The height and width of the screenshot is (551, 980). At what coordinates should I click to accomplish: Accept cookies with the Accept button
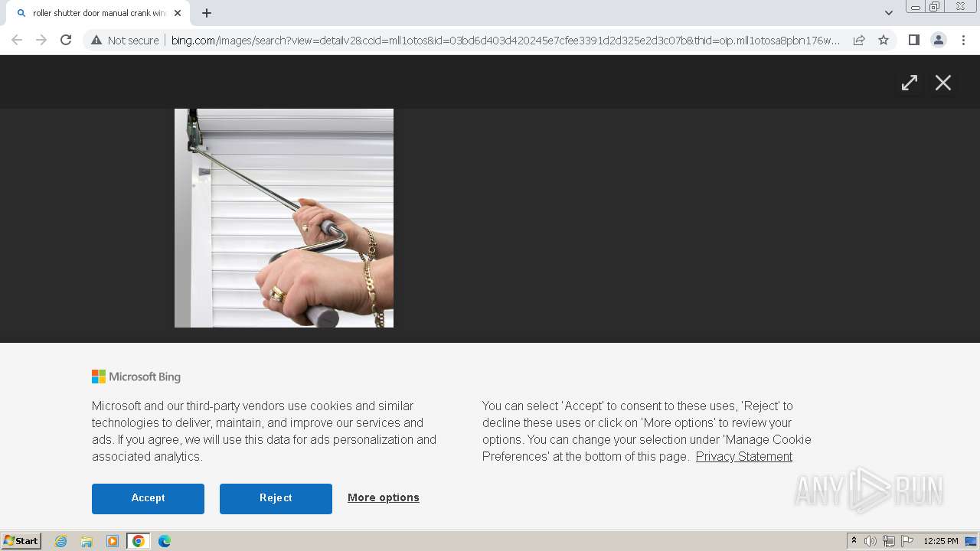pos(148,498)
